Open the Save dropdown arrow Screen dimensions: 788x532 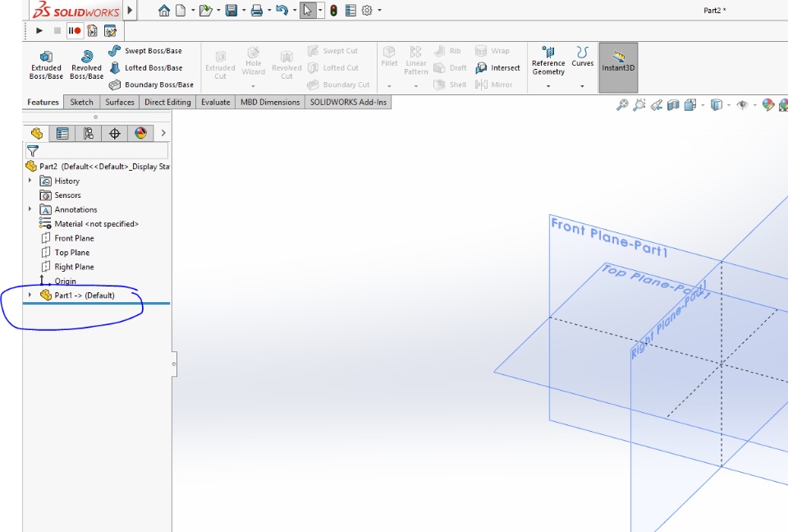pos(244,10)
